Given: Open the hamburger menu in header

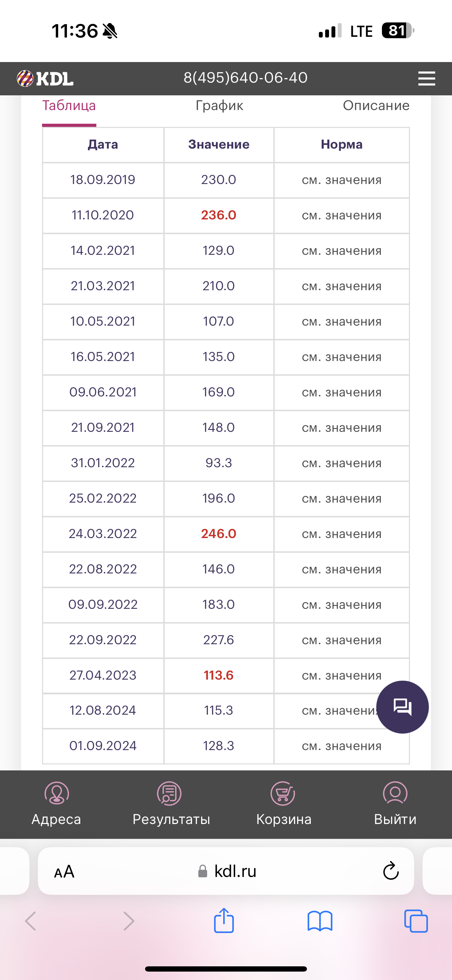Looking at the screenshot, I should pos(426,79).
